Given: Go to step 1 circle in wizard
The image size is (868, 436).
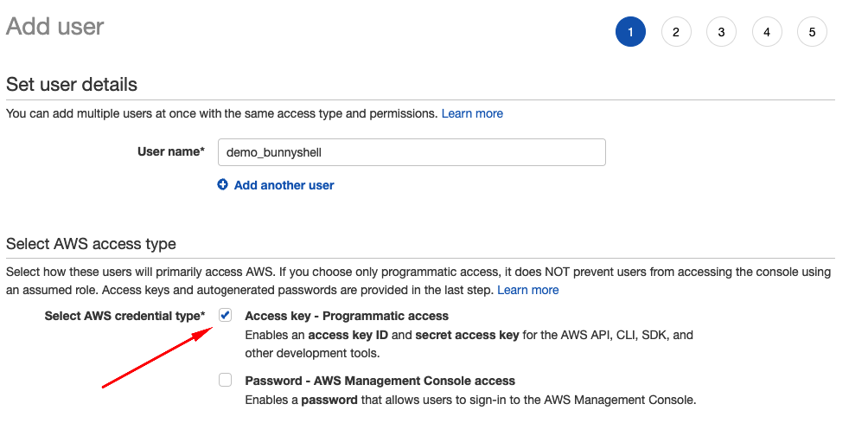Looking at the screenshot, I should [630, 32].
